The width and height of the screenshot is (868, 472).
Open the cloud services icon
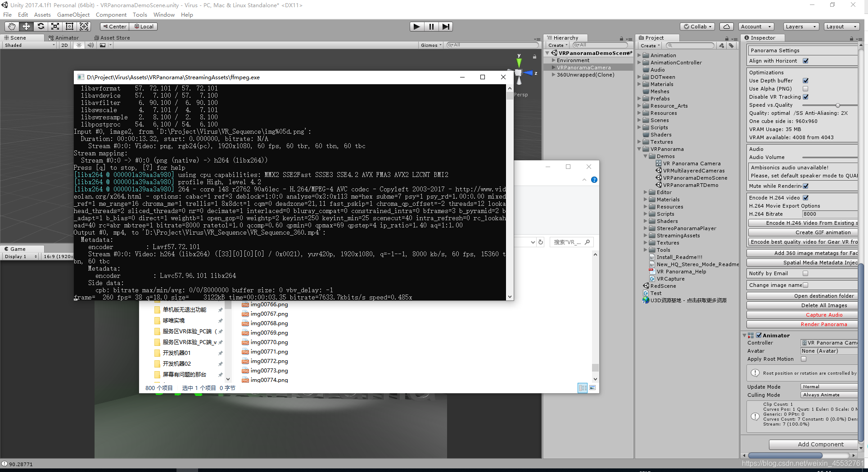pyautogui.click(x=726, y=27)
